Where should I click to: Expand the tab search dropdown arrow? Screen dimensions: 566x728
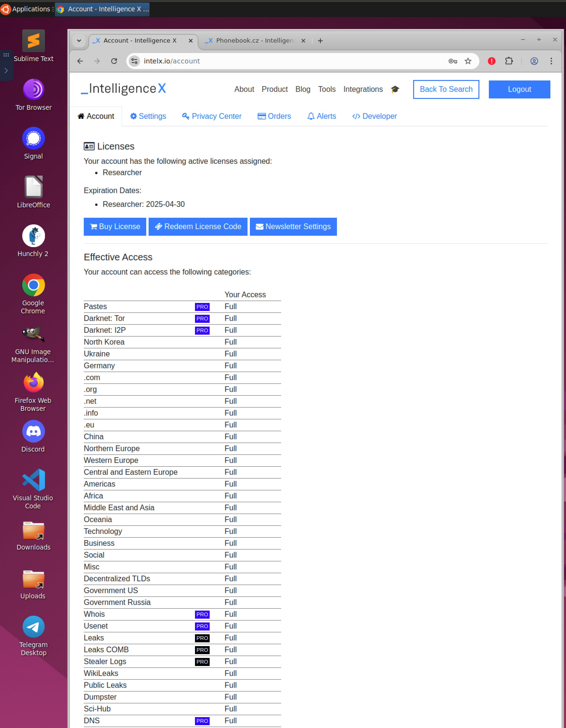pos(79,41)
